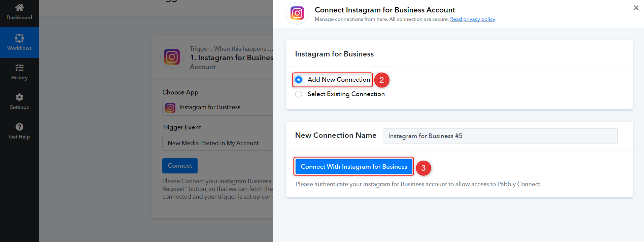This screenshot has height=242, width=644.
Task: Click Connect With Instagram for Business button
Action: [x=354, y=167]
